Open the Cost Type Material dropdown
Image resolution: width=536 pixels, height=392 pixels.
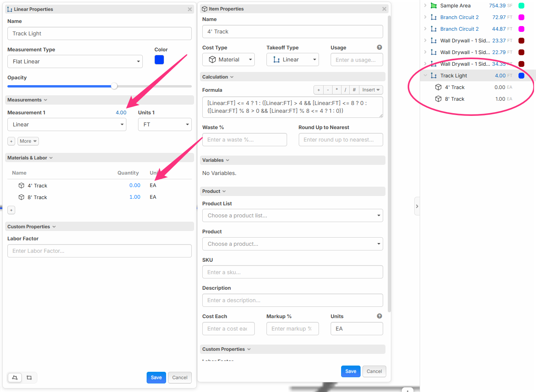point(228,59)
